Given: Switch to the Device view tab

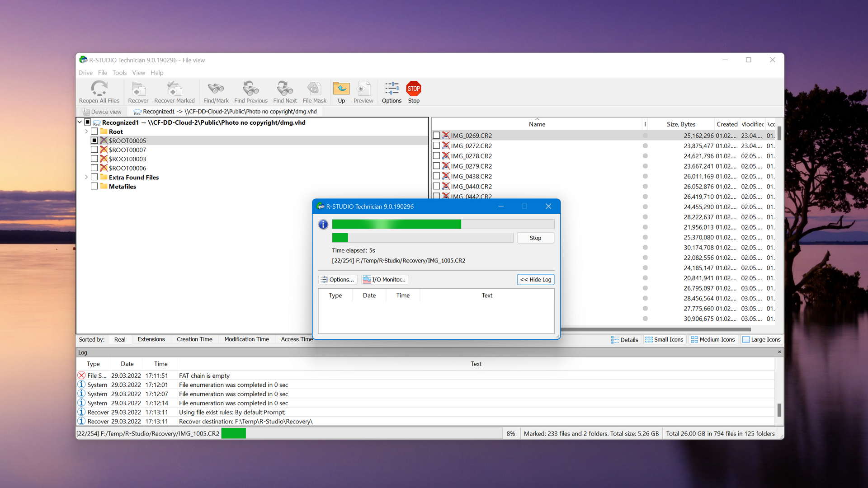Looking at the screenshot, I should click(x=102, y=112).
